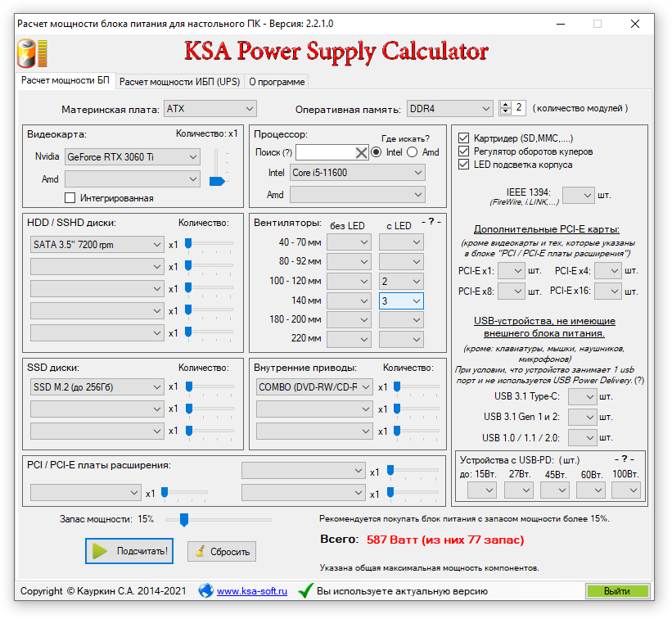This screenshot has height=619, width=672.
Task: Click the SATA 3.5" disk quantity slider
Action: [210, 245]
